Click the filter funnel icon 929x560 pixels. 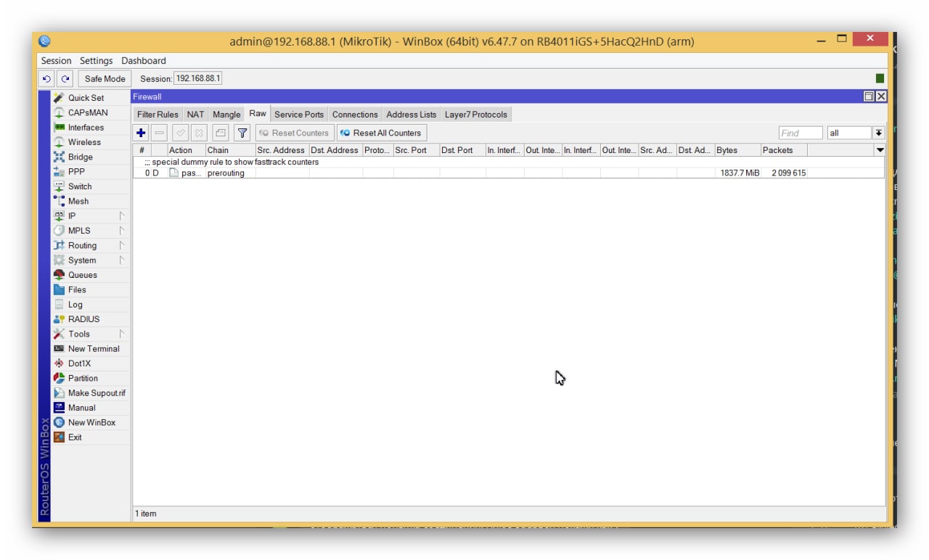click(242, 133)
